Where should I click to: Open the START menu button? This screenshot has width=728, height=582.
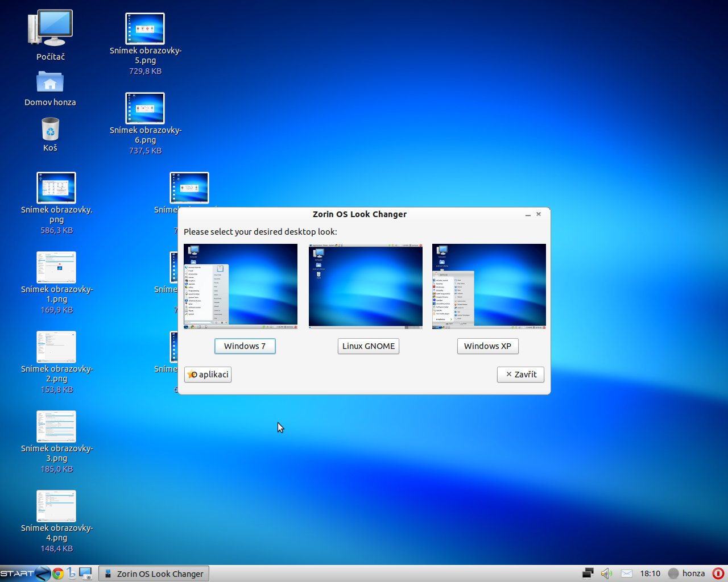[x=25, y=573]
